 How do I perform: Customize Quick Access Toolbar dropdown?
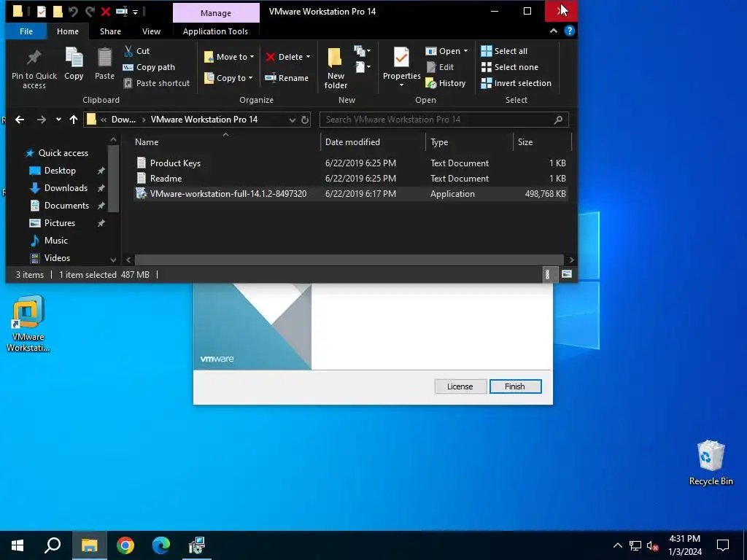coord(135,12)
